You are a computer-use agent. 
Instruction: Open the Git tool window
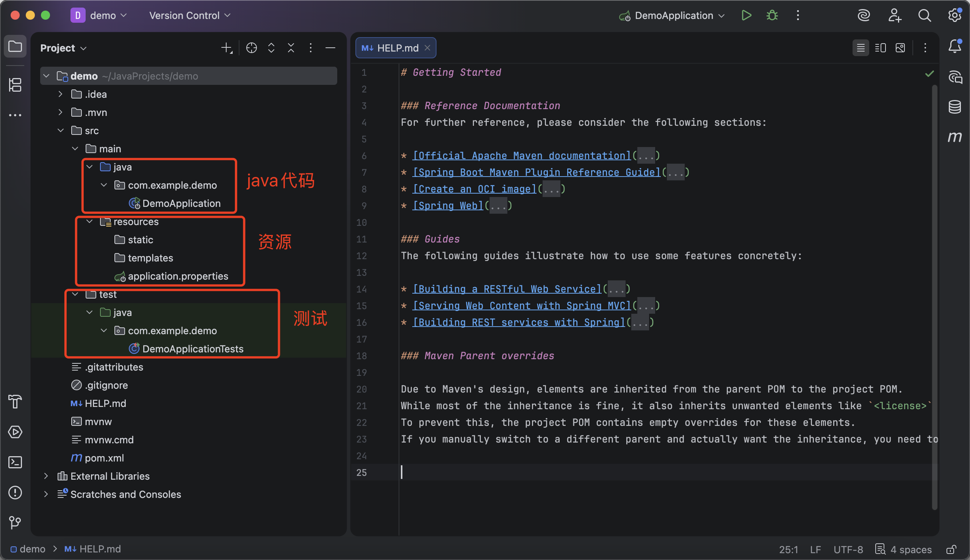point(15,522)
